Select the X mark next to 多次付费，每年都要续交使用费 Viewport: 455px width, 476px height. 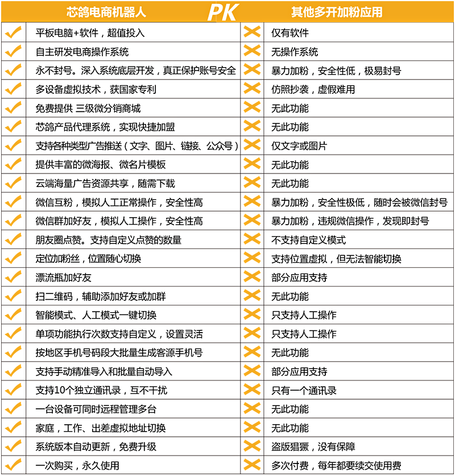252,465
